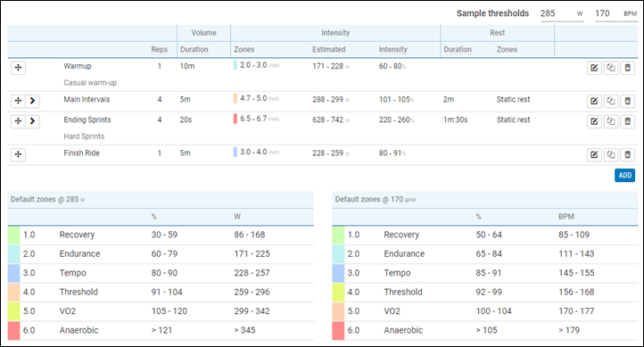Click the ADD button
Viewport: 644px width, 347px height.
624,176
